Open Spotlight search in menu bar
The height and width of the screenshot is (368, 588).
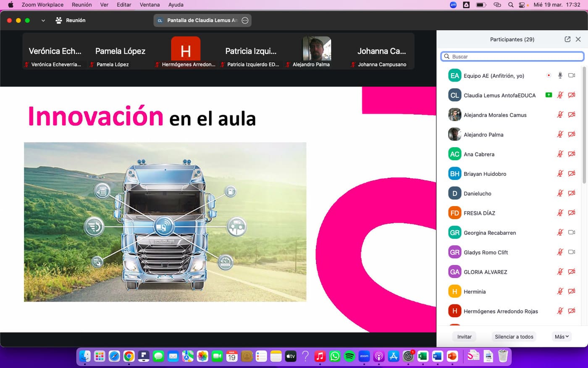point(511,5)
